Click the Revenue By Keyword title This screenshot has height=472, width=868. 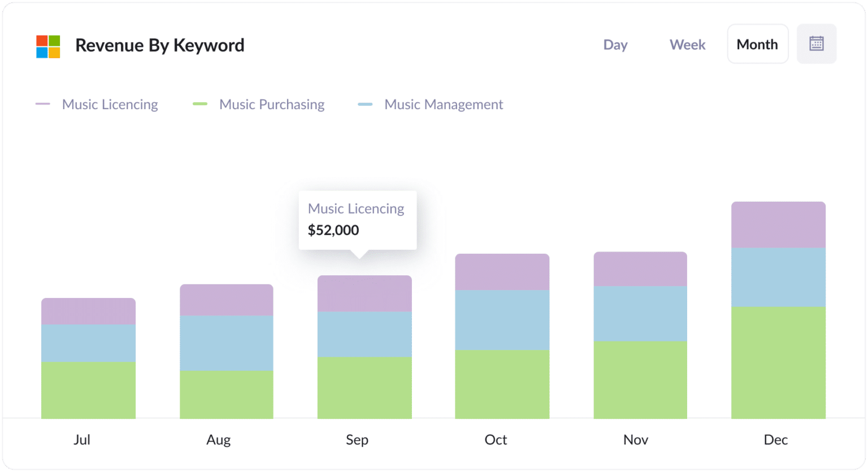click(x=160, y=45)
